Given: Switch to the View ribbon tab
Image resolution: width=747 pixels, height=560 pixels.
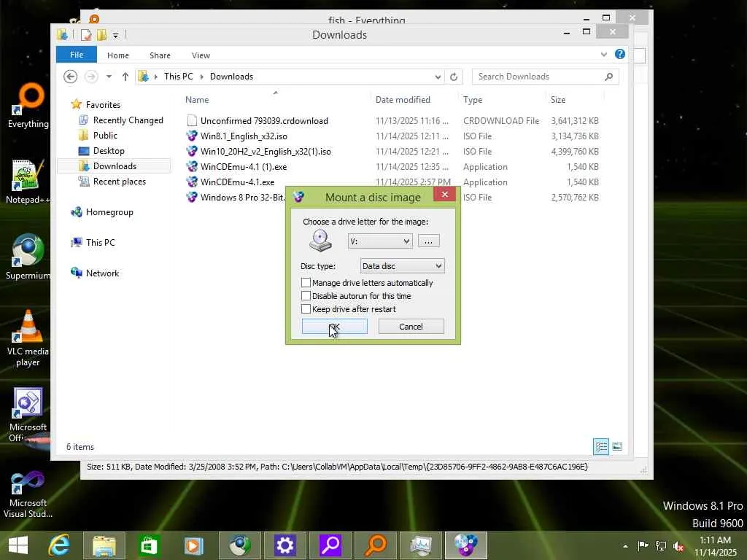Looking at the screenshot, I should [x=201, y=55].
